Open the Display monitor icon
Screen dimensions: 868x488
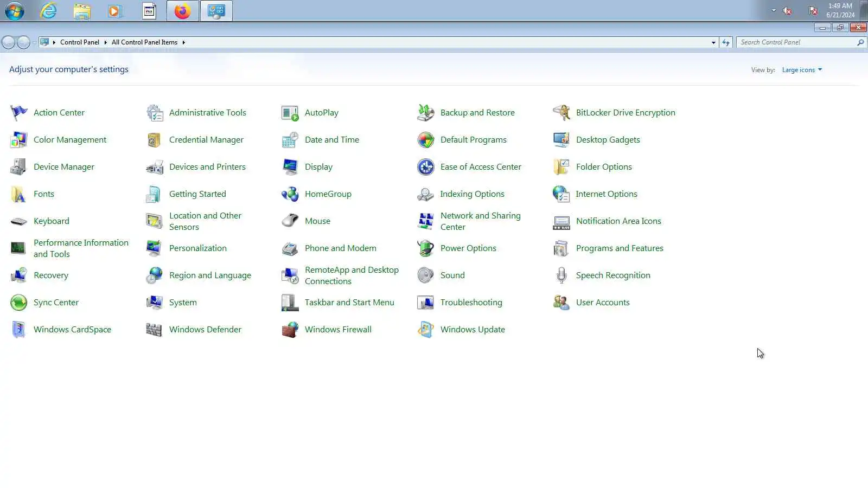290,167
